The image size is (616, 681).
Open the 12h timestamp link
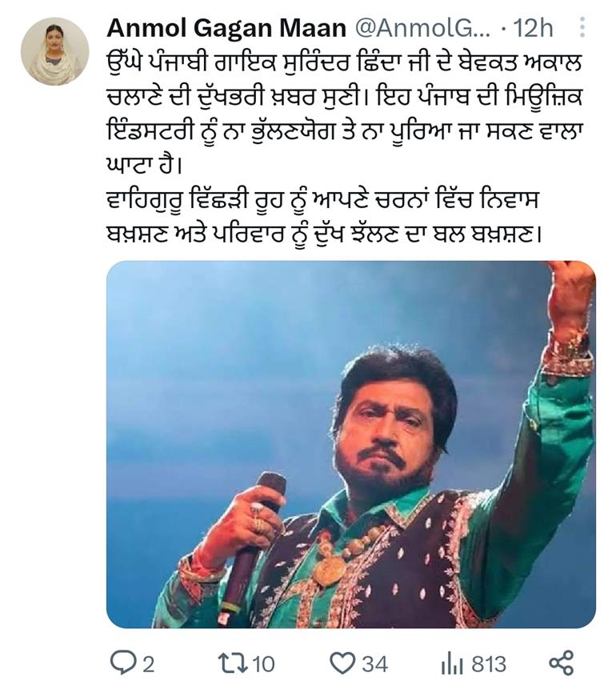[533, 28]
